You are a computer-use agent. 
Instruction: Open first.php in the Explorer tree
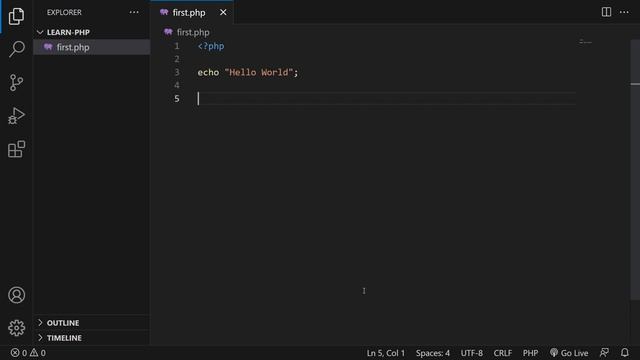[x=92, y=47]
